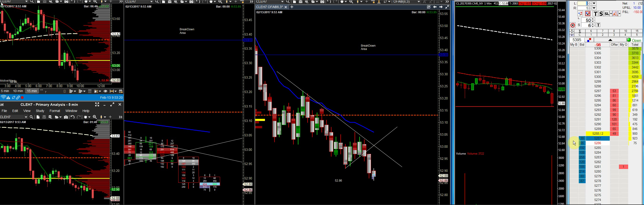This screenshot has width=644, height=205.
Task: Select the hand pan tool in Primary Analysis toolbar
Action: (x=86, y=117)
